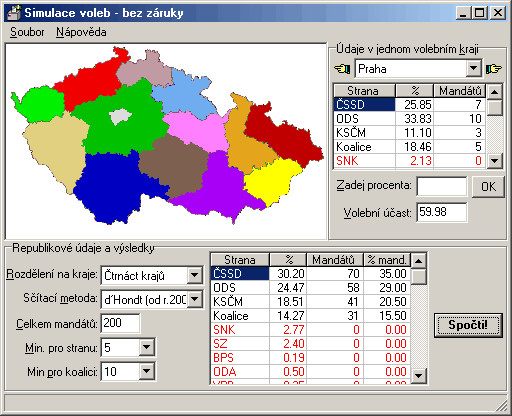This screenshot has height=416, width=512.
Task: Select KSČM row in regional table
Action: (409, 133)
